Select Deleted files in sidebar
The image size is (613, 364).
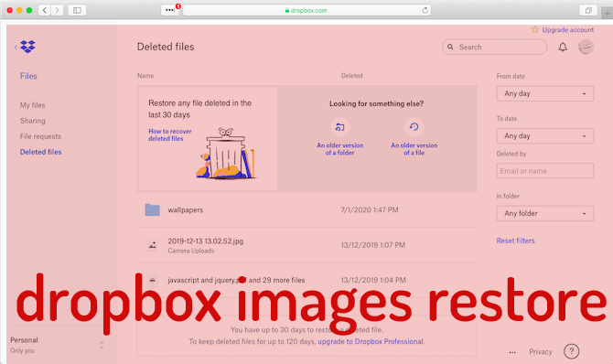click(40, 152)
